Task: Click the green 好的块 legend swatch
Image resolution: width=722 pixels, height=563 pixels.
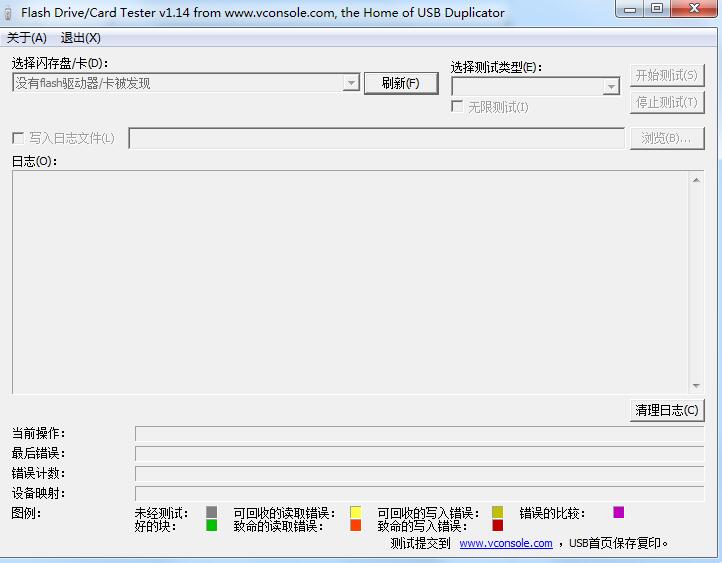Action: 211,525
